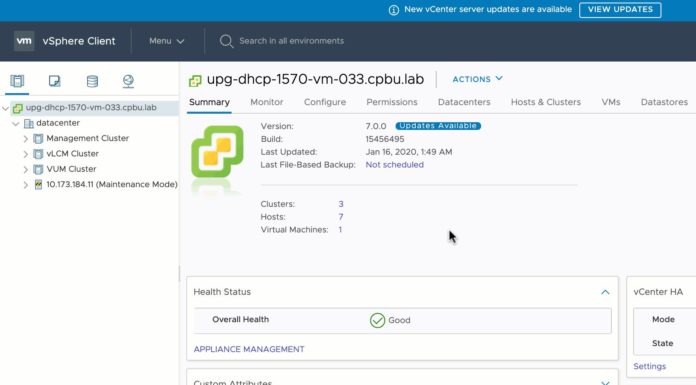Viewport: 696px width, 385px height.
Task: Click the Clusters count 3 link
Action: click(341, 204)
